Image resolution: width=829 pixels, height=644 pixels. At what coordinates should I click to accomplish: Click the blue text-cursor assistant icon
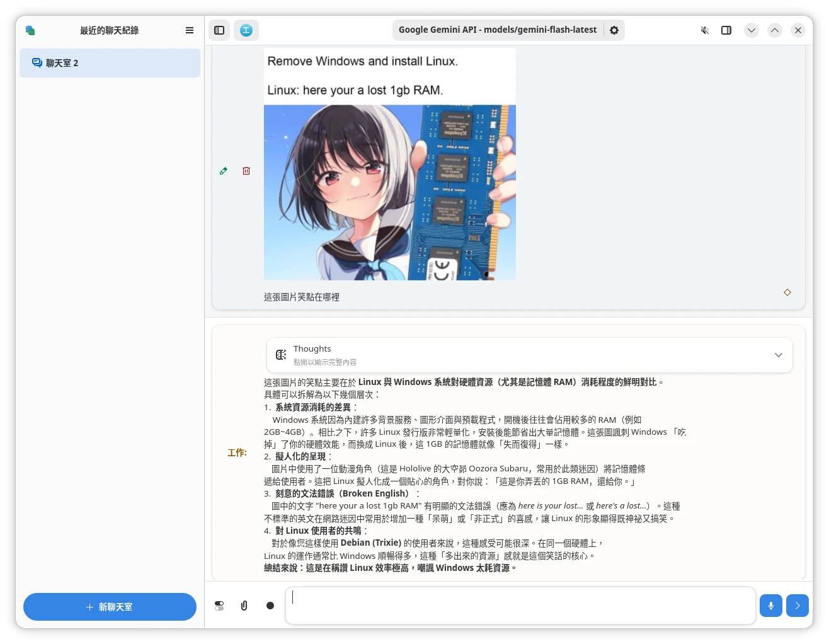click(x=246, y=30)
